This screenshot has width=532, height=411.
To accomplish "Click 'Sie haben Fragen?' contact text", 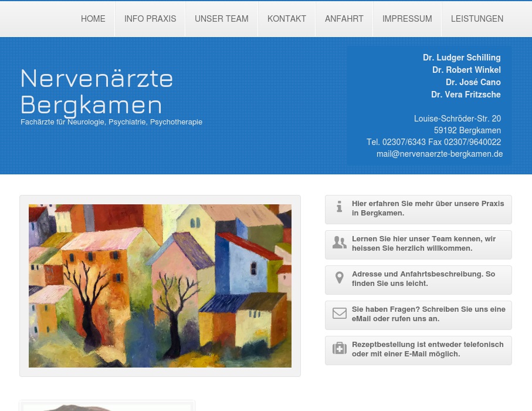I will (x=428, y=314).
